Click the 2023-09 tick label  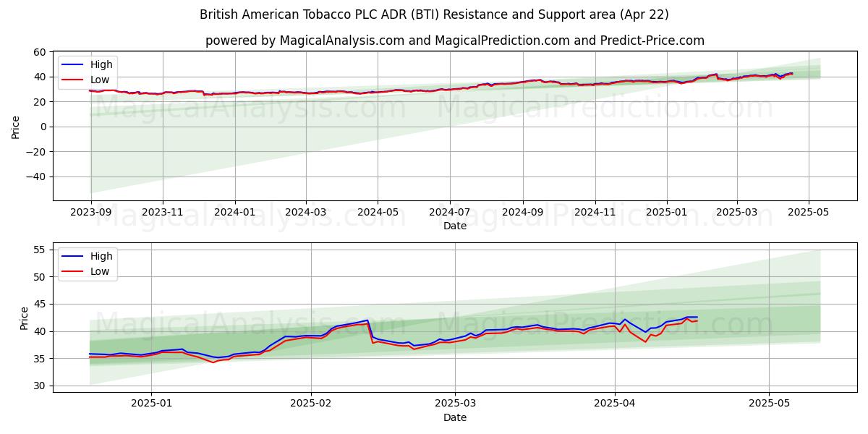tap(90, 213)
